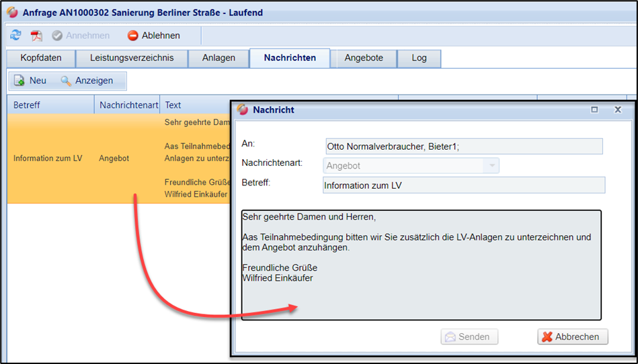Click the Annehmen checkmark button

coord(81,36)
